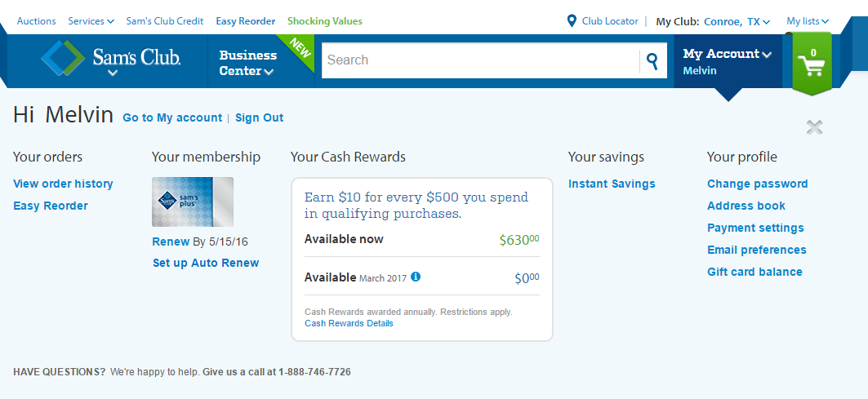The height and width of the screenshot is (399, 868).
Task: Click the magnifying glass search icon
Action: point(653,60)
